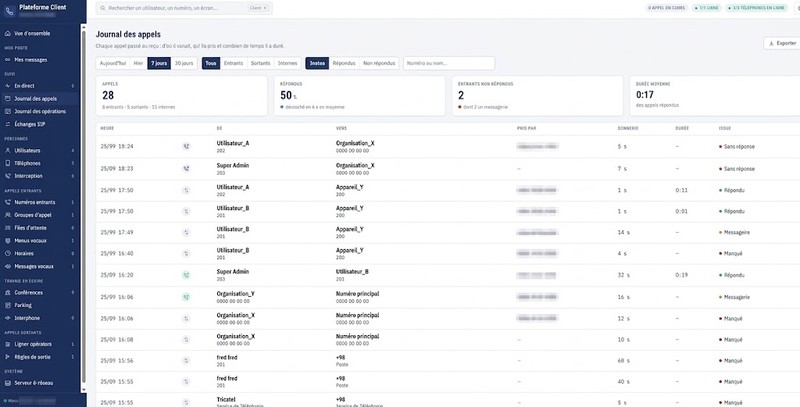The width and height of the screenshot is (800, 407).
Task: Click the download icon on Exporter
Action: point(771,43)
